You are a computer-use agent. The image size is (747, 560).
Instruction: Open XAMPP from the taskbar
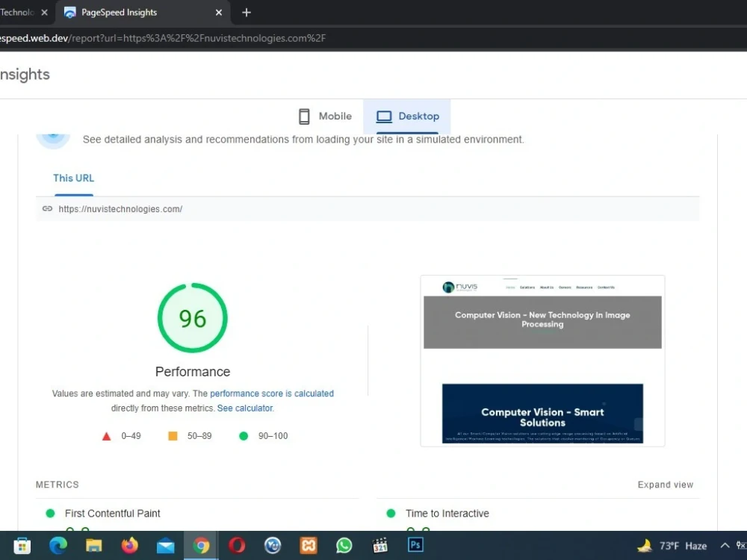pyautogui.click(x=309, y=546)
